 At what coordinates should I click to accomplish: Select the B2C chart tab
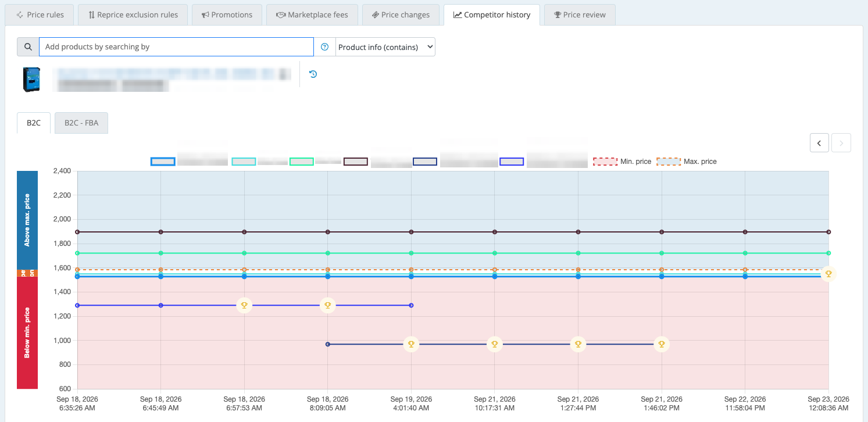pos(34,123)
